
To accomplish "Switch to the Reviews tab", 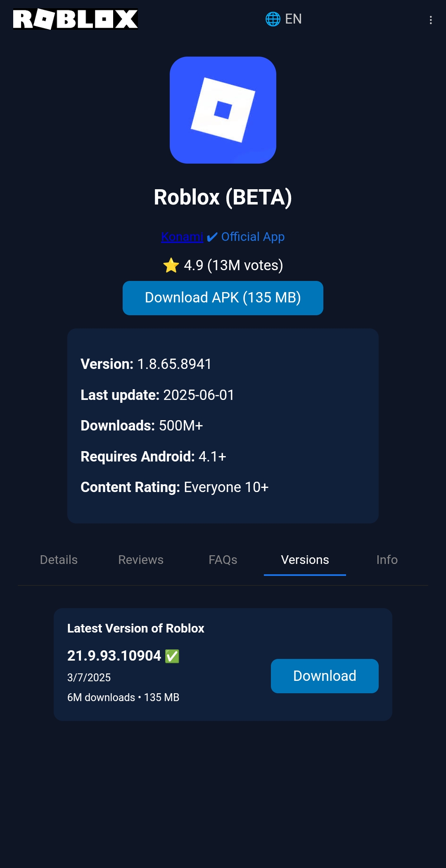I will tap(141, 560).
